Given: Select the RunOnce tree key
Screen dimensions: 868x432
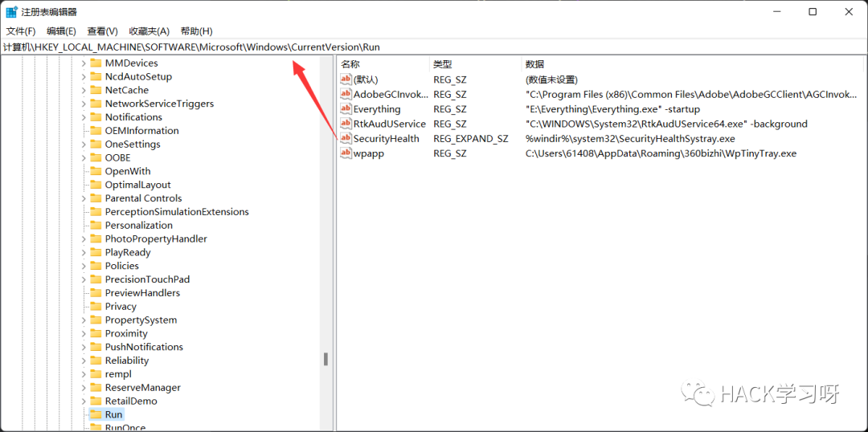Looking at the screenshot, I should (x=125, y=427).
